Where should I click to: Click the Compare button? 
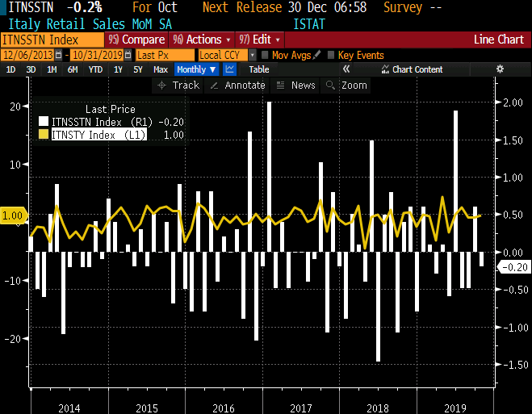pyautogui.click(x=136, y=40)
